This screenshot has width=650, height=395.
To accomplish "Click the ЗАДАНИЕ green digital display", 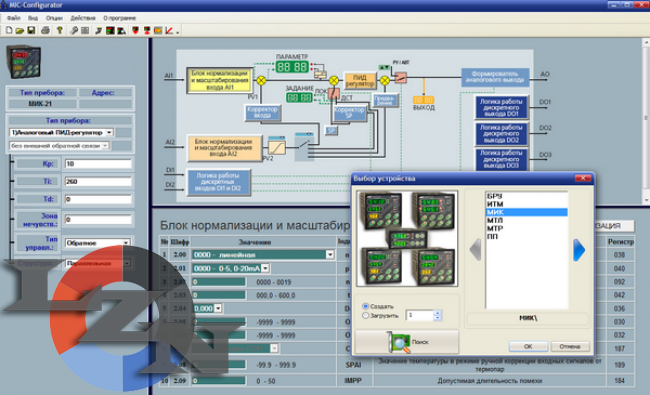I will point(299,98).
